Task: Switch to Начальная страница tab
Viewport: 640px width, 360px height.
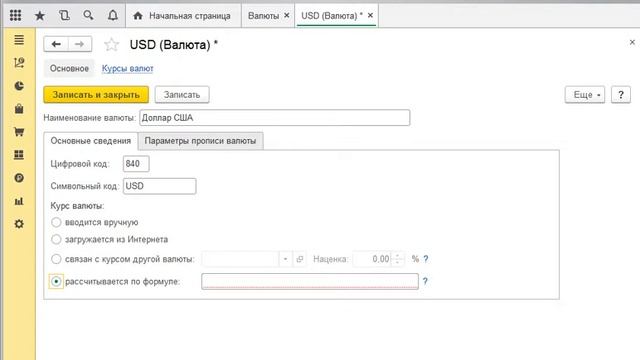Action: 183,16
